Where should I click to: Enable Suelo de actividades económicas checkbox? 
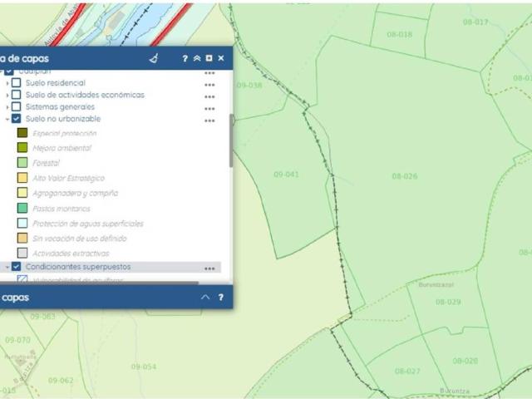[17, 95]
